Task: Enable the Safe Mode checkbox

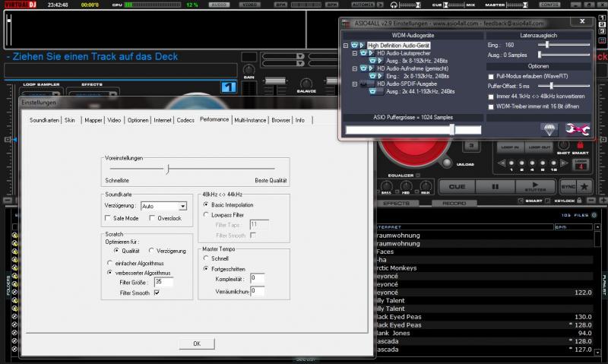Action: click(x=107, y=218)
